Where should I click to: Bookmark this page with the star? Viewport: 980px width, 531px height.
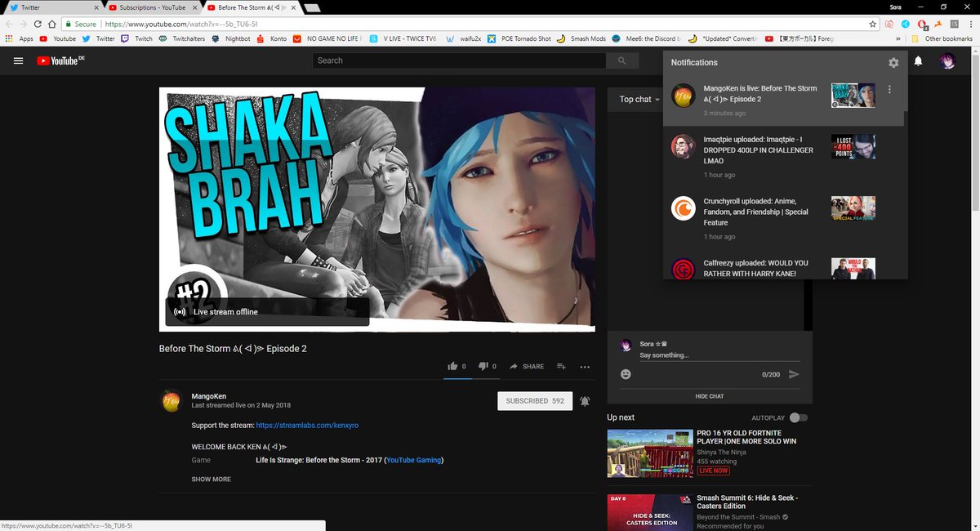click(873, 25)
